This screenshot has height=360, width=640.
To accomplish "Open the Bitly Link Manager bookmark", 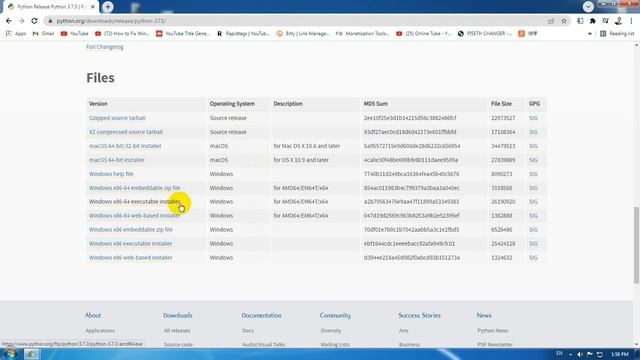I will coord(303,33).
